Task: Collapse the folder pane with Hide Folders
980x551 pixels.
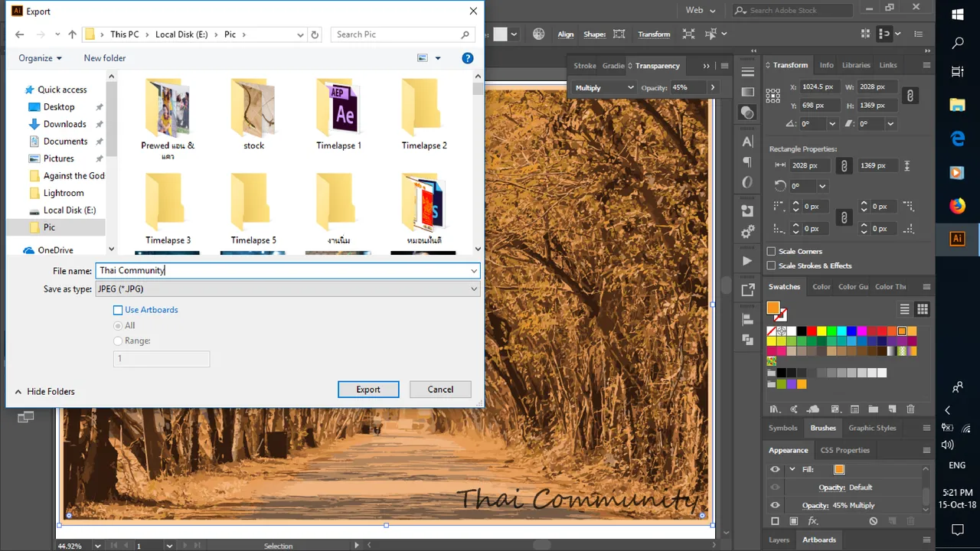Action: [44, 392]
